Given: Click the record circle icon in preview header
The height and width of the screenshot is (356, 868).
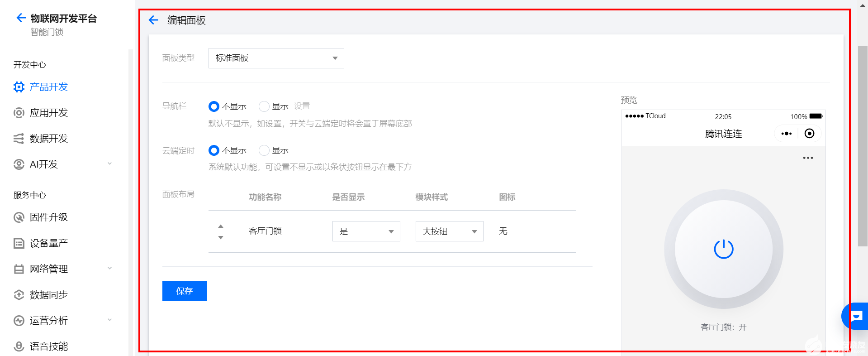Looking at the screenshot, I should point(809,134).
